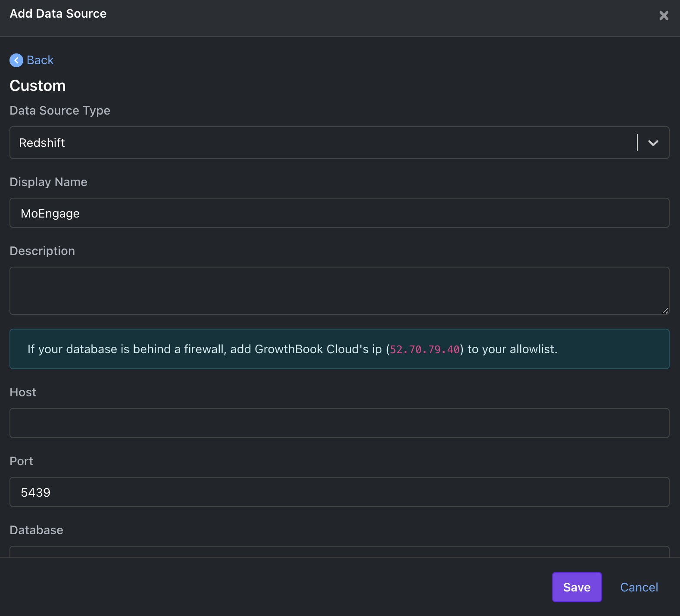This screenshot has width=680, height=616.
Task: Expand the dropdown chevron arrow
Action: (653, 143)
